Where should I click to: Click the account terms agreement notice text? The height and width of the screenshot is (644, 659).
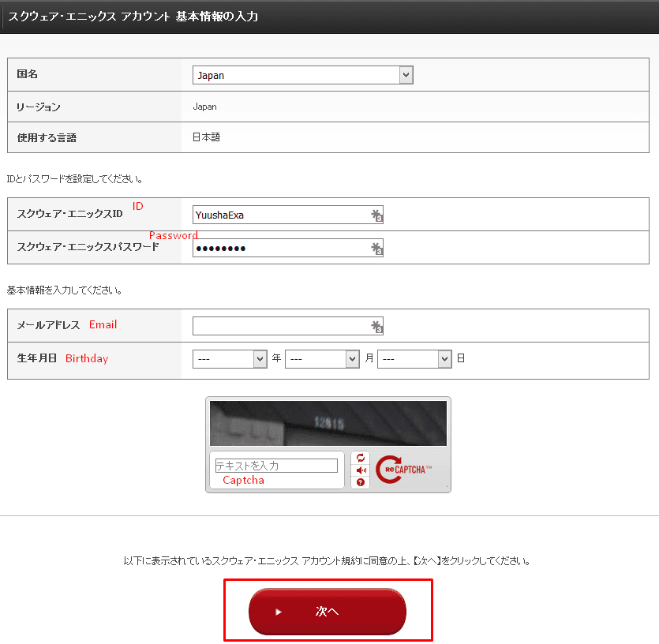(327, 561)
